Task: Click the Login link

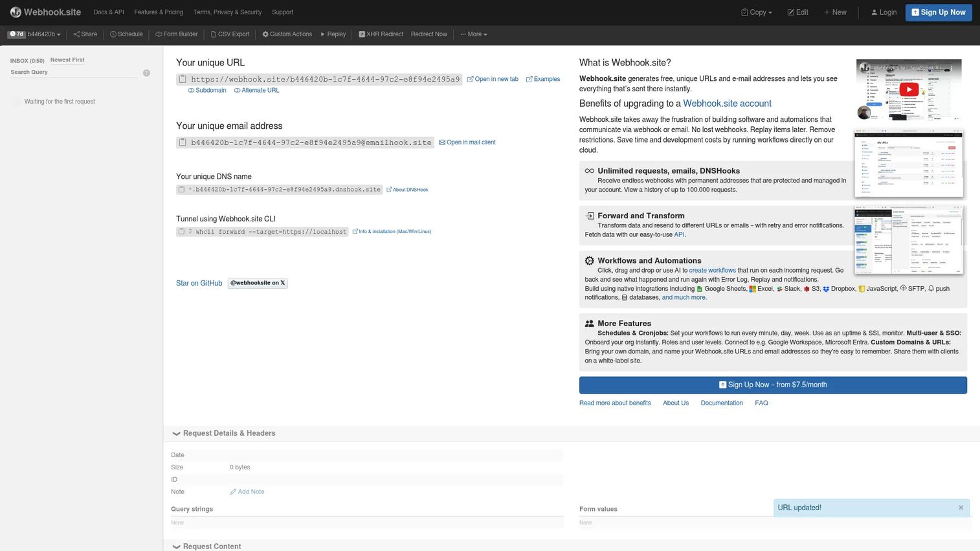Action: click(x=884, y=12)
